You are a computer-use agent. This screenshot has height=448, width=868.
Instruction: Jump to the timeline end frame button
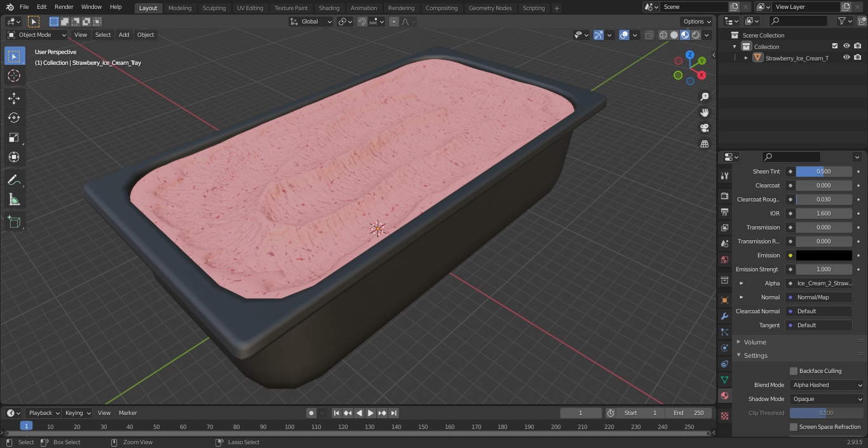393,413
